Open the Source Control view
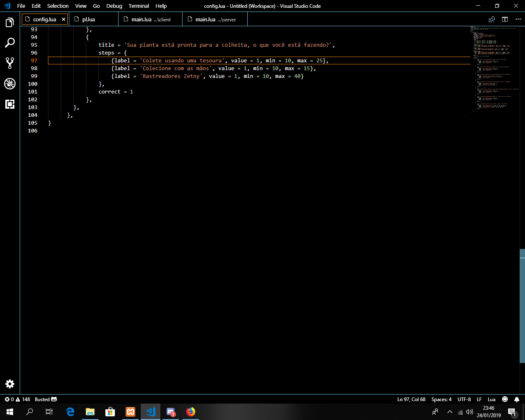 10,63
